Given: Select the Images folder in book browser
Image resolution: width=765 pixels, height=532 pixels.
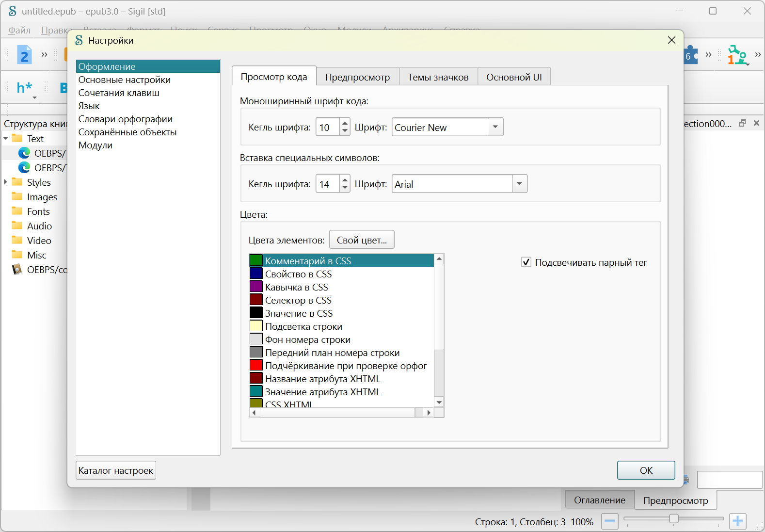Looking at the screenshot, I should pos(42,197).
